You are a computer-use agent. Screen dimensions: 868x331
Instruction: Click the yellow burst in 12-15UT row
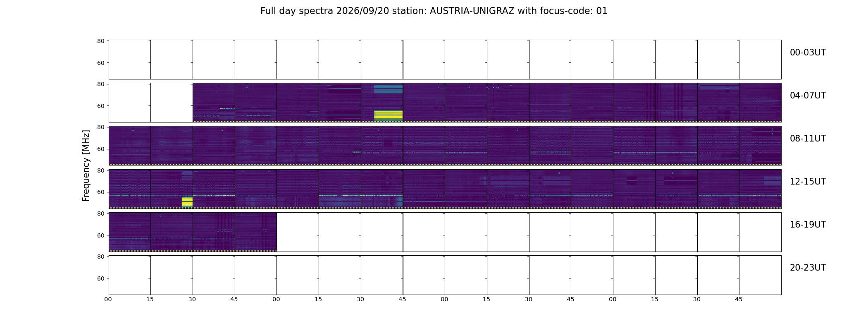click(x=187, y=201)
